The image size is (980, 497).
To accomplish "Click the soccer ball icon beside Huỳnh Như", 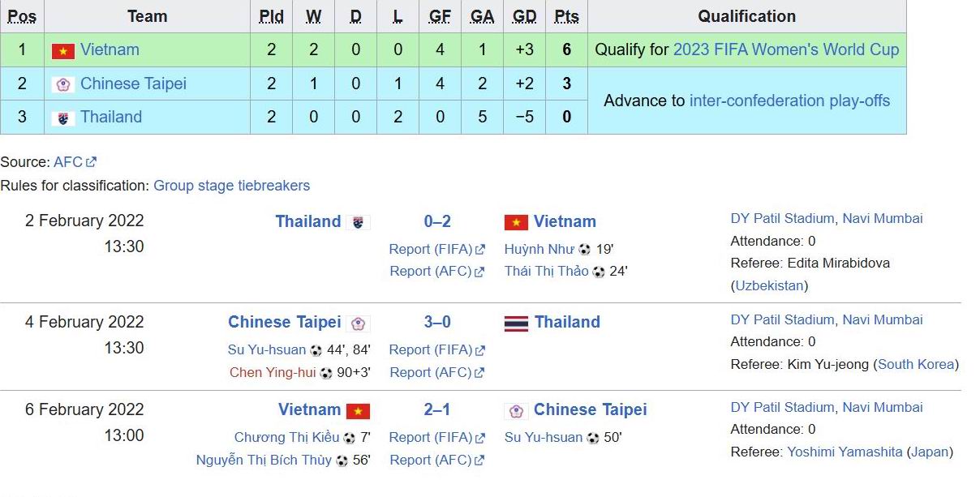I will click(584, 250).
